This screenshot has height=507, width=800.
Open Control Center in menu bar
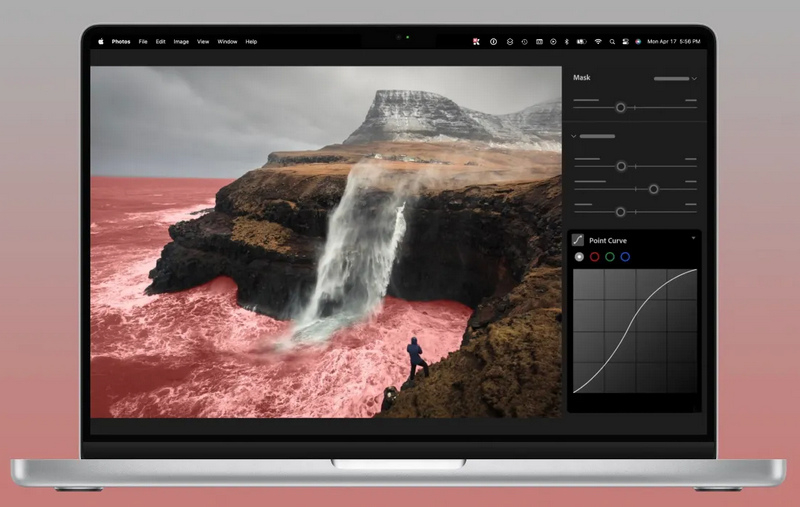[624, 41]
